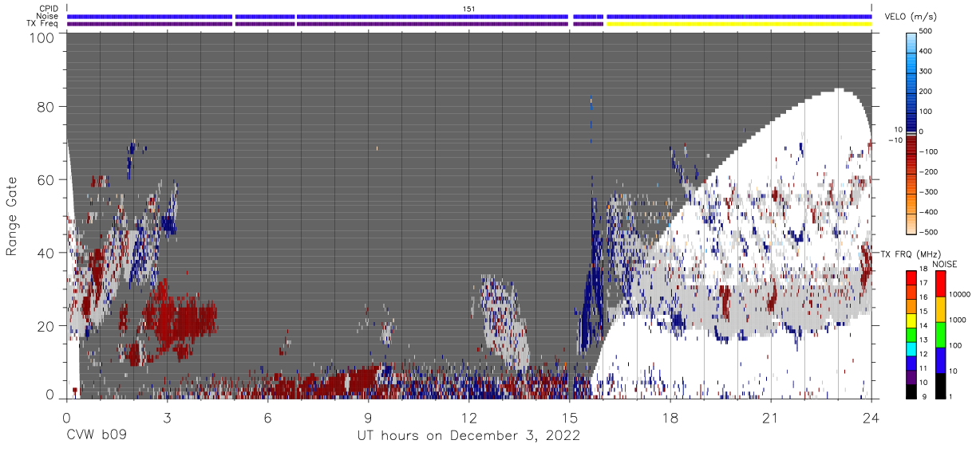Click TX FRQ scale tick 18

[x=923, y=269]
